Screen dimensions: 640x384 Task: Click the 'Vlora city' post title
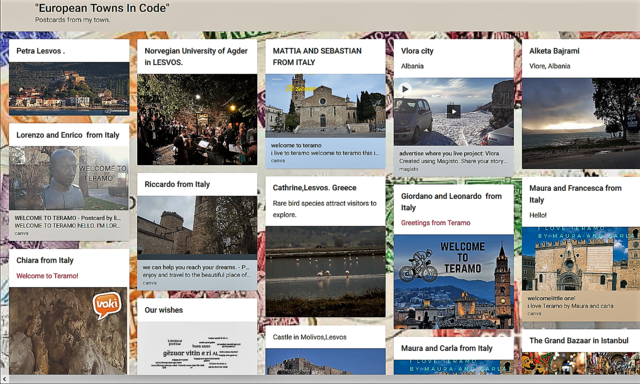tap(417, 51)
